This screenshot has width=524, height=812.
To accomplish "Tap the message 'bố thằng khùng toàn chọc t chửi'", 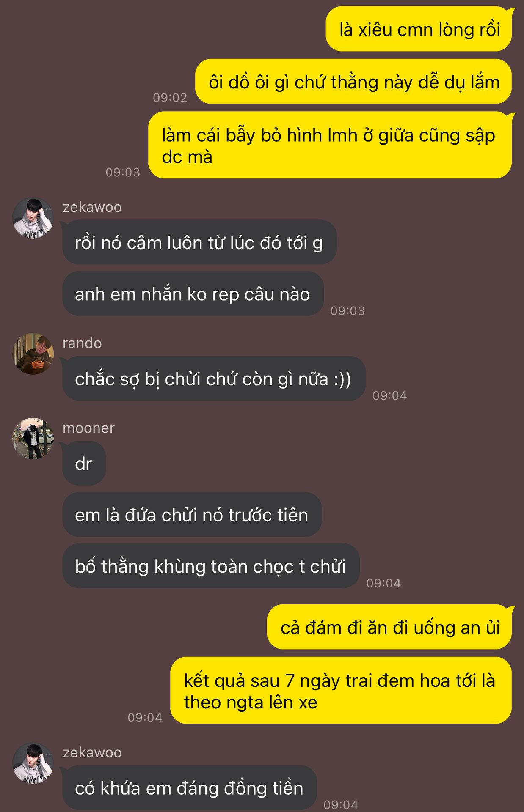I will click(x=211, y=566).
